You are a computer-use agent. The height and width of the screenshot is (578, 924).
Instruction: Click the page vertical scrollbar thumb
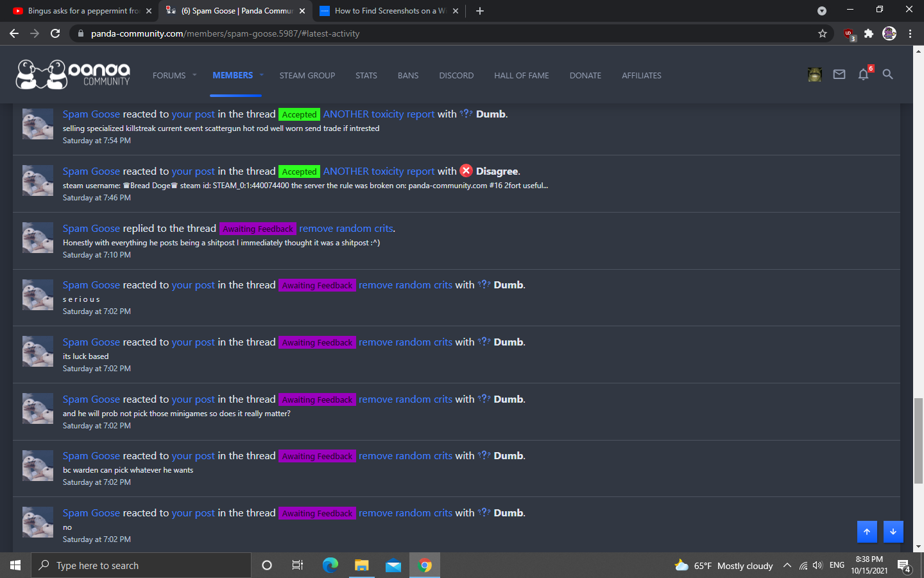(918, 440)
